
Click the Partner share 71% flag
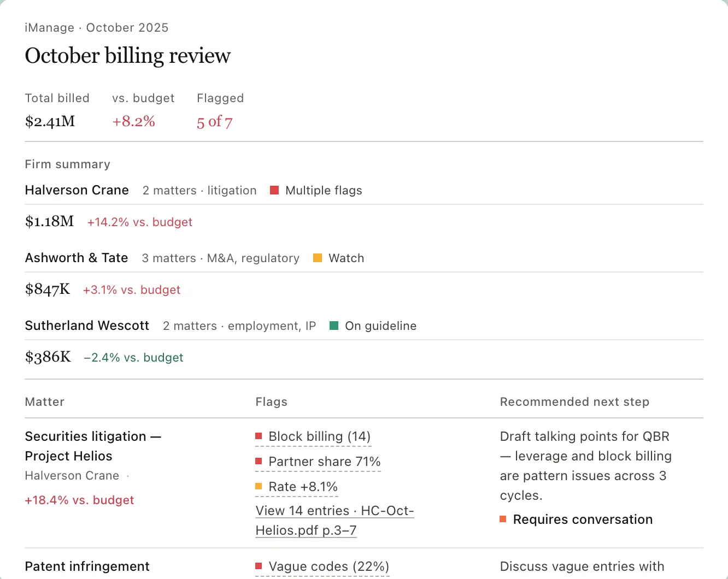coord(318,462)
